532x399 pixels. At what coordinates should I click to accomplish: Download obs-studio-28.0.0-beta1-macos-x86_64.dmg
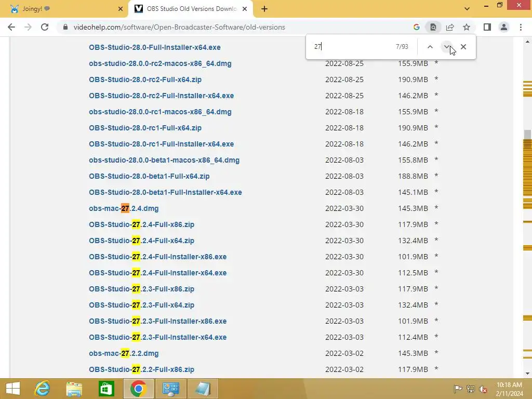click(x=164, y=160)
